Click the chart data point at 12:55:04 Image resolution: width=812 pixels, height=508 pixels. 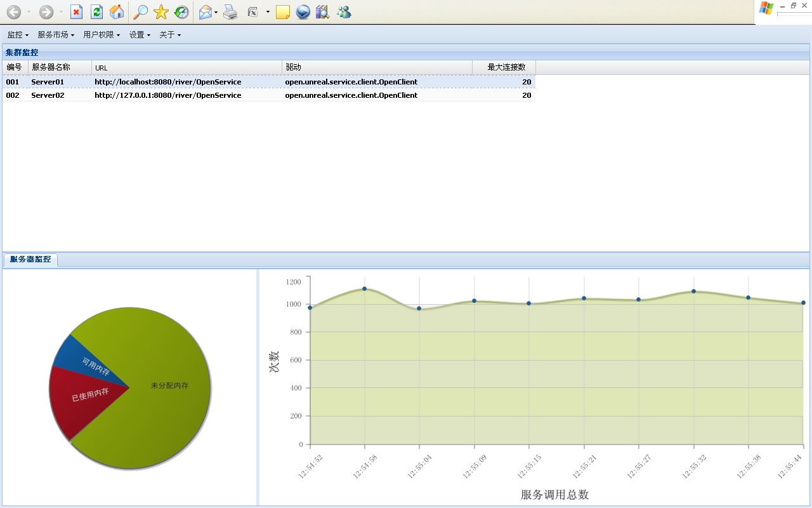(x=419, y=309)
